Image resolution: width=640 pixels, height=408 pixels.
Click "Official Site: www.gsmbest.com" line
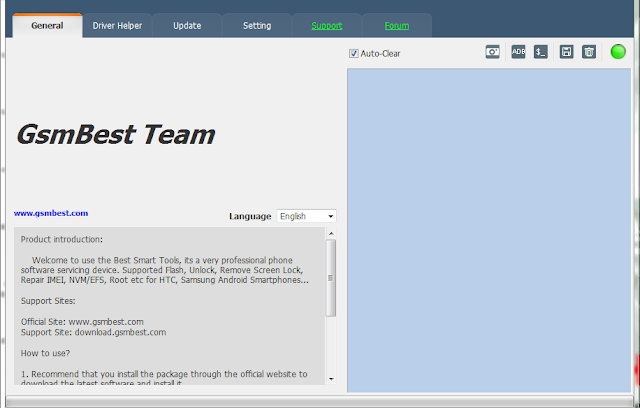click(x=82, y=322)
